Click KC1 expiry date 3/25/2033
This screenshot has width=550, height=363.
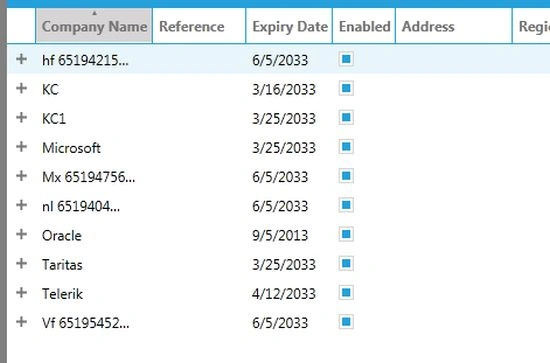point(284,119)
